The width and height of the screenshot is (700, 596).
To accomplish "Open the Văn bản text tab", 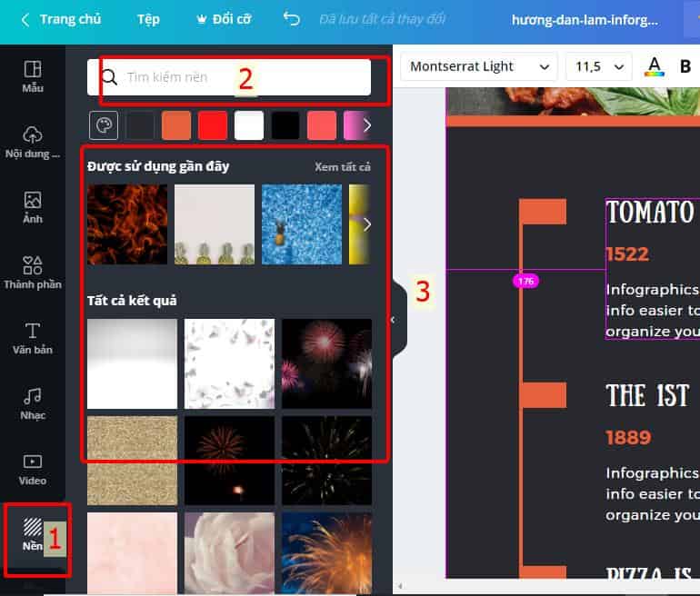I will tap(33, 338).
